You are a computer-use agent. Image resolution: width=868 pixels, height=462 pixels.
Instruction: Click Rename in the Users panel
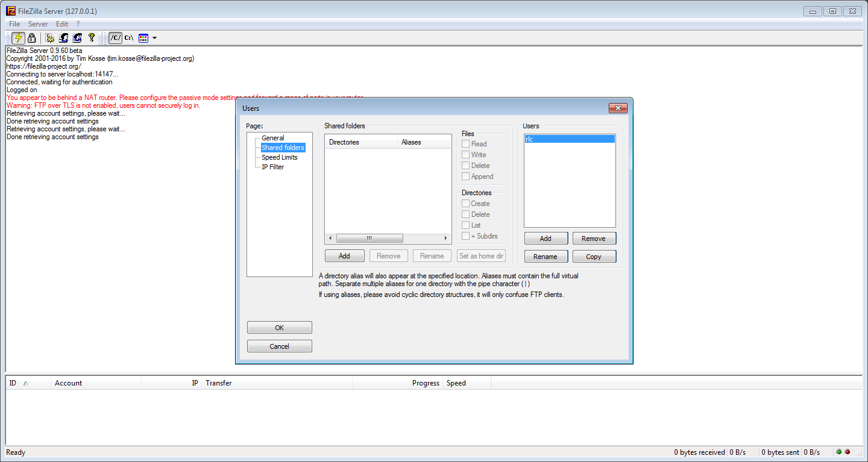click(x=546, y=257)
